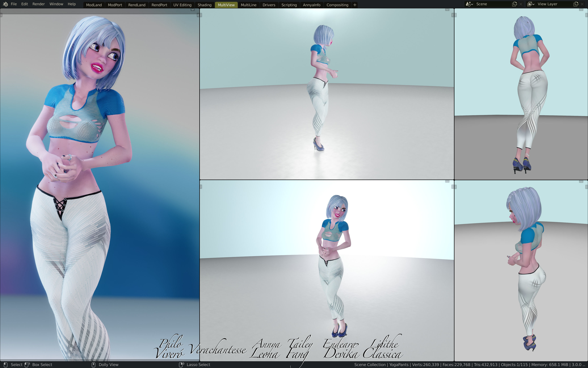Image resolution: width=588 pixels, height=368 pixels.
Task: Click 'Box Select' status bar hint
Action: 42,365
